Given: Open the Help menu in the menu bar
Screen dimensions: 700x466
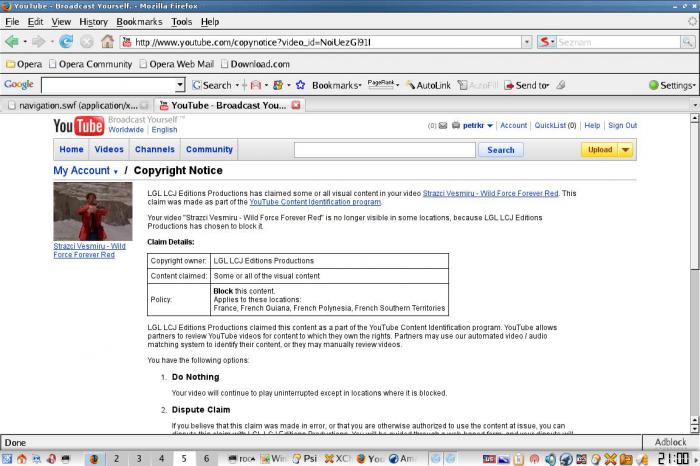Looking at the screenshot, I should click(x=210, y=22).
